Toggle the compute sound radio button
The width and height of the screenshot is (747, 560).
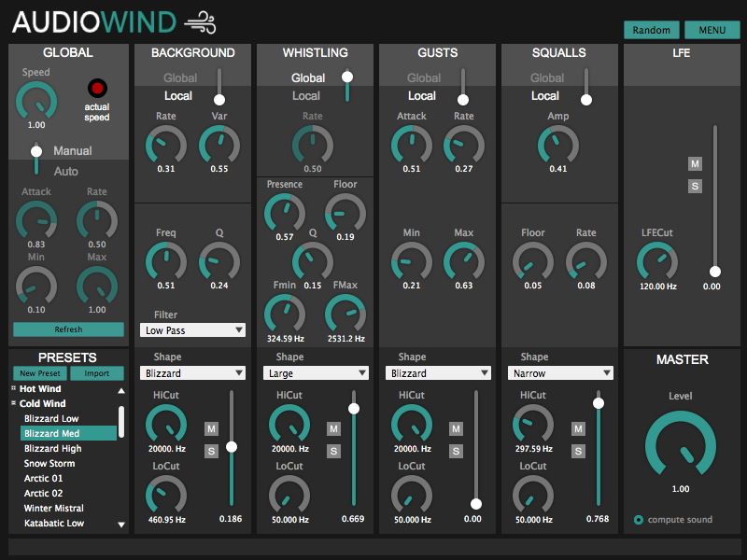click(639, 520)
